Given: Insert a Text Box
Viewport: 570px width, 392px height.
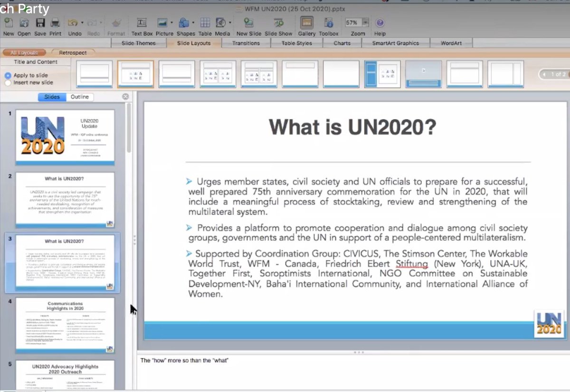Looking at the screenshot, I should pyautogui.click(x=142, y=23).
